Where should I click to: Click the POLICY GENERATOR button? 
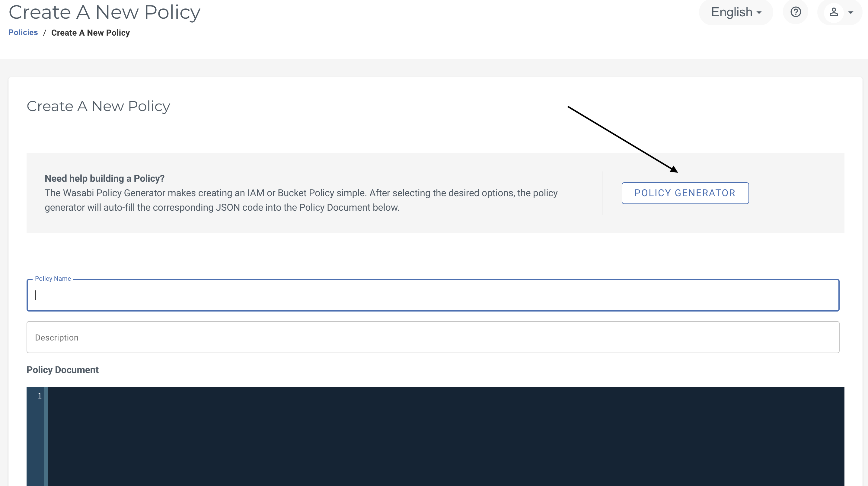point(685,193)
